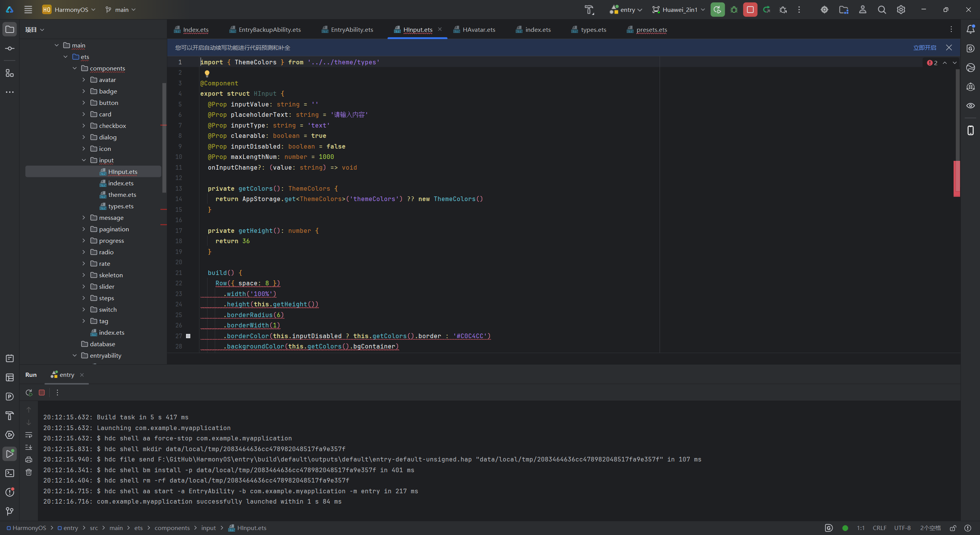Toggle soft-wrap in the Run console

[29, 435]
